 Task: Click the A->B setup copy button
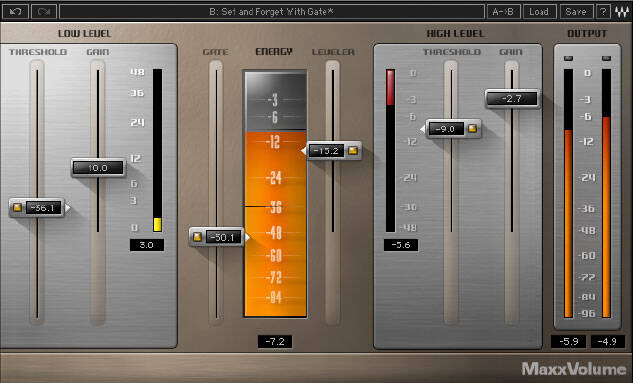503,12
